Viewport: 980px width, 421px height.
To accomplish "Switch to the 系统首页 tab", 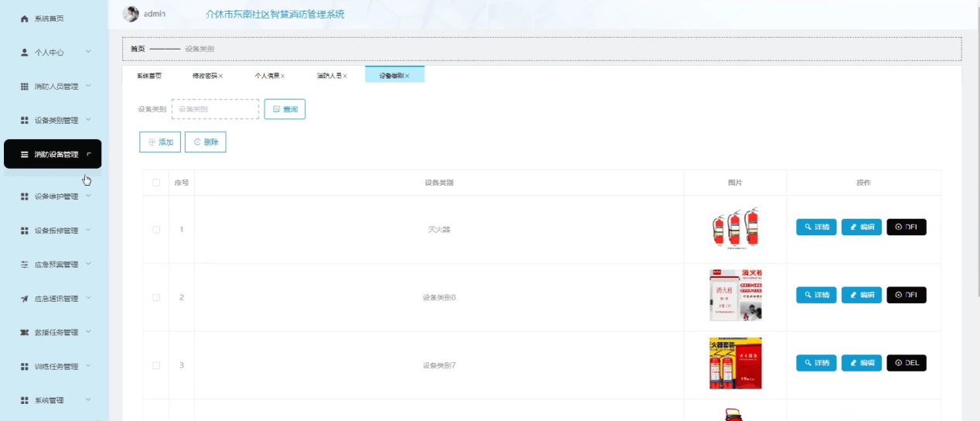I will (x=149, y=76).
